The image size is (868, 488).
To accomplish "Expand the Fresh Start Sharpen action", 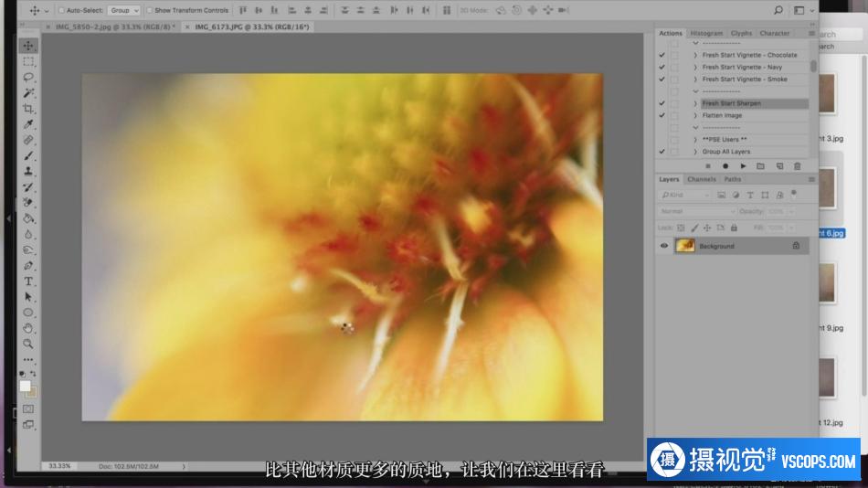I will [695, 103].
